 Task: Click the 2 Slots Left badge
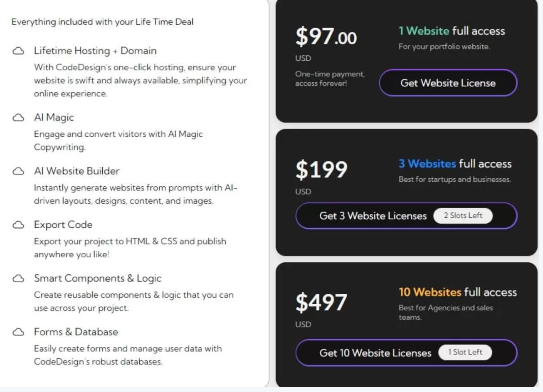463,215
